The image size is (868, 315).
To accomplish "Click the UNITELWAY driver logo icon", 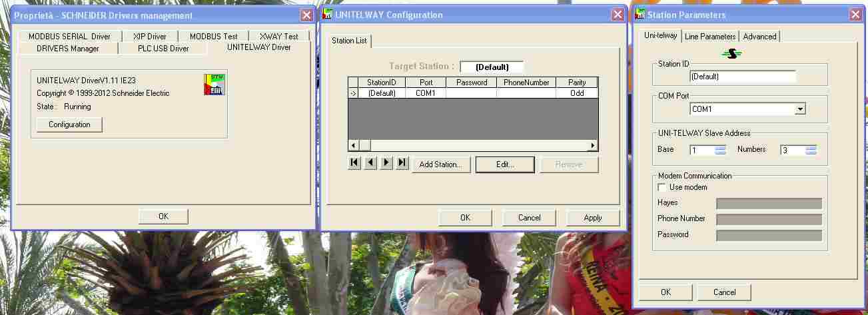I will pyautogui.click(x=214, y=85).
